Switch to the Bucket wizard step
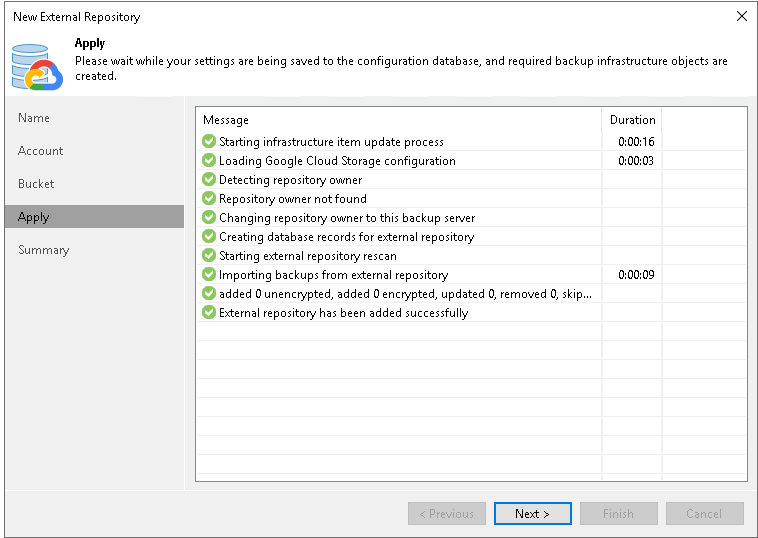Image resolution: width=758 pixels, height=538 pixels. coord(37,184)
